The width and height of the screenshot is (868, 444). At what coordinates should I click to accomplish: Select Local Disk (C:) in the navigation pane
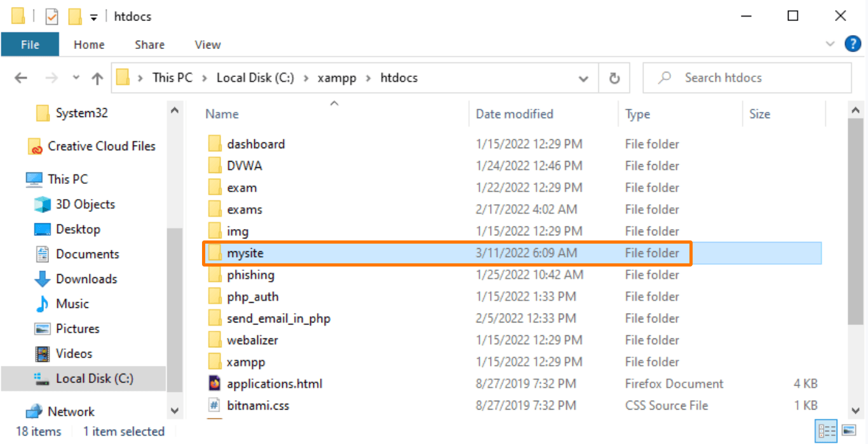click(x=94, y=378)
